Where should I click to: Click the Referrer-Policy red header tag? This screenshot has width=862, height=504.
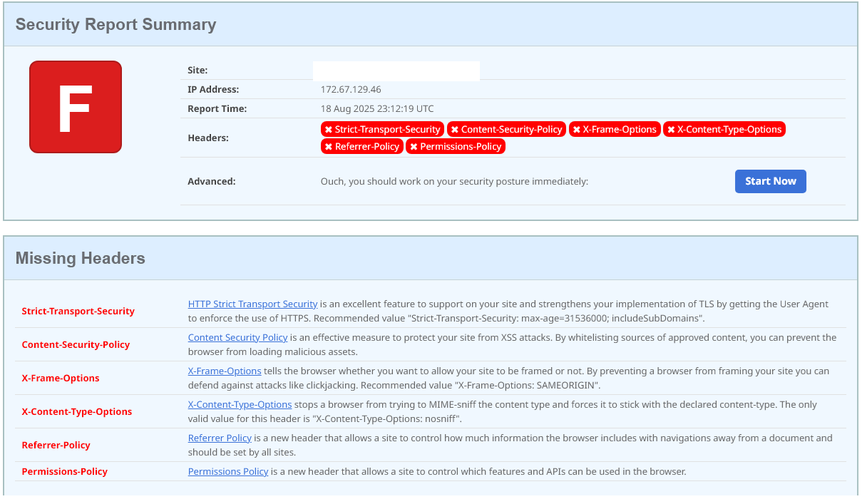[x=361, y=146]
